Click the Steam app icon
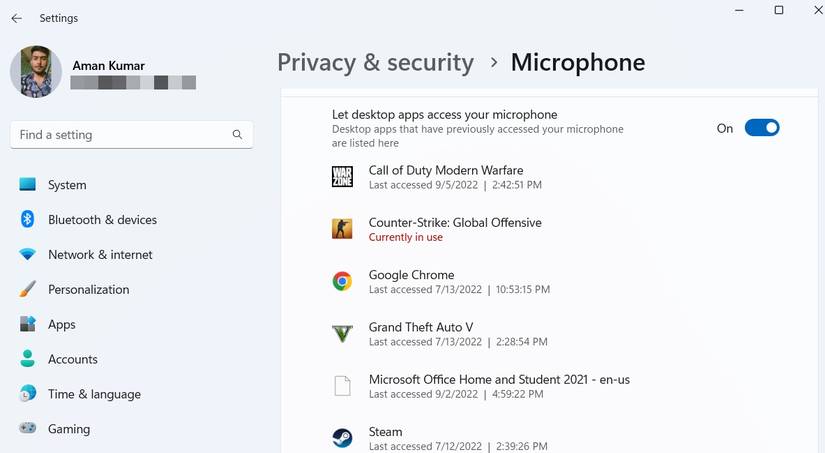This screenshot has height=453, width=825. (x=342, y=438)
